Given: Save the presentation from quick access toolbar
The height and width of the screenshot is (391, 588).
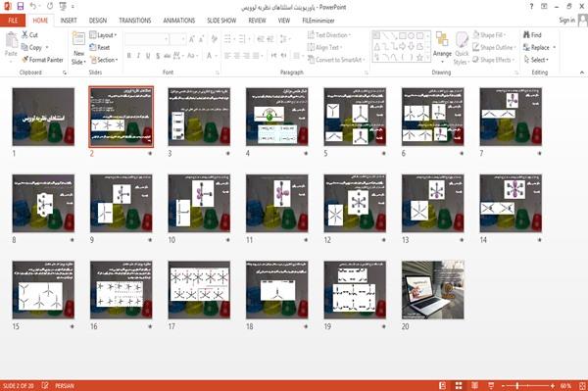Looking at the screenshot, I should point(20,7).
